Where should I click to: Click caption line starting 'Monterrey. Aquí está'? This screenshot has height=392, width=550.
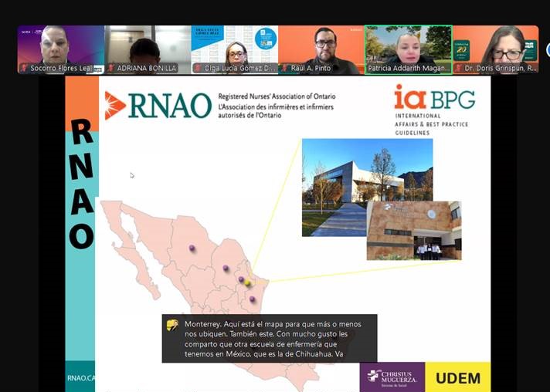pos(273,324)
